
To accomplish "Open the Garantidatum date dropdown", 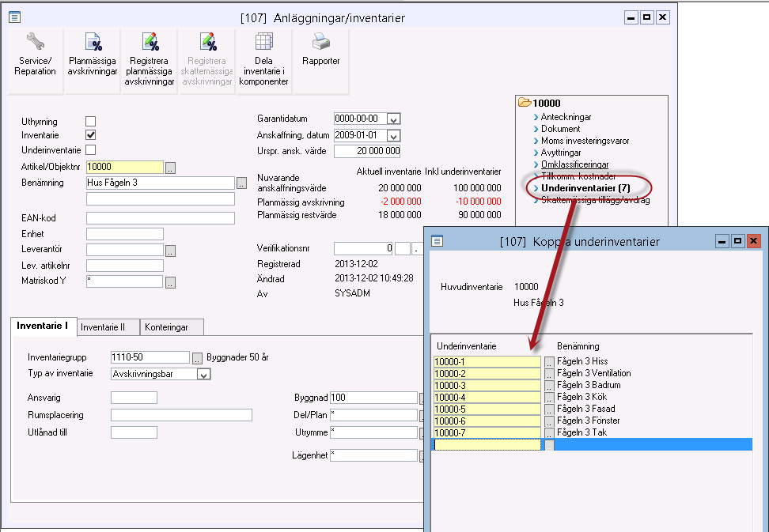I will (393, 119).
